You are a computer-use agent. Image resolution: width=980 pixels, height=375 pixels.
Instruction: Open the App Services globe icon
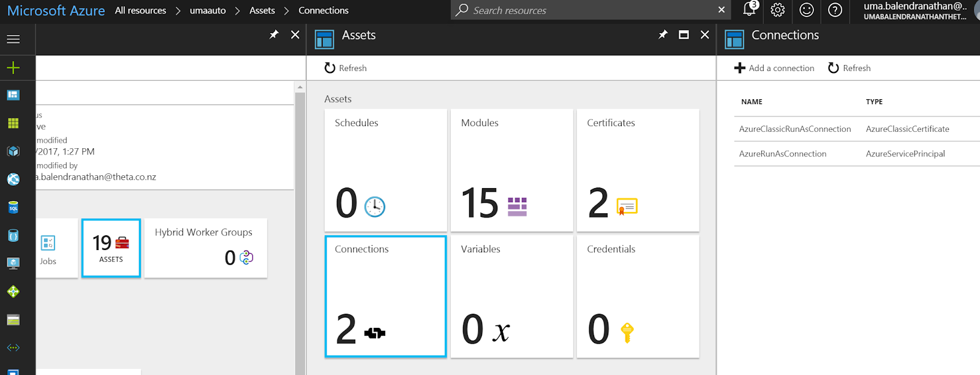(x=13, y=179)
